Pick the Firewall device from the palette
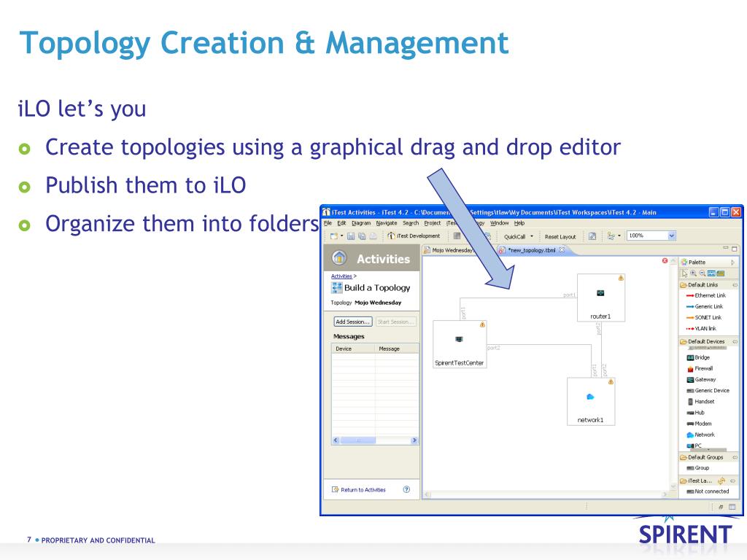747x560 pixels. (700, 368)
